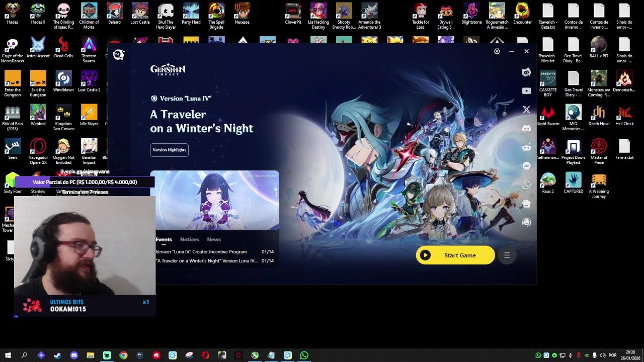Select the Balatro desktop shortcut
644x362 pixels.
click(x=114, y=14)
